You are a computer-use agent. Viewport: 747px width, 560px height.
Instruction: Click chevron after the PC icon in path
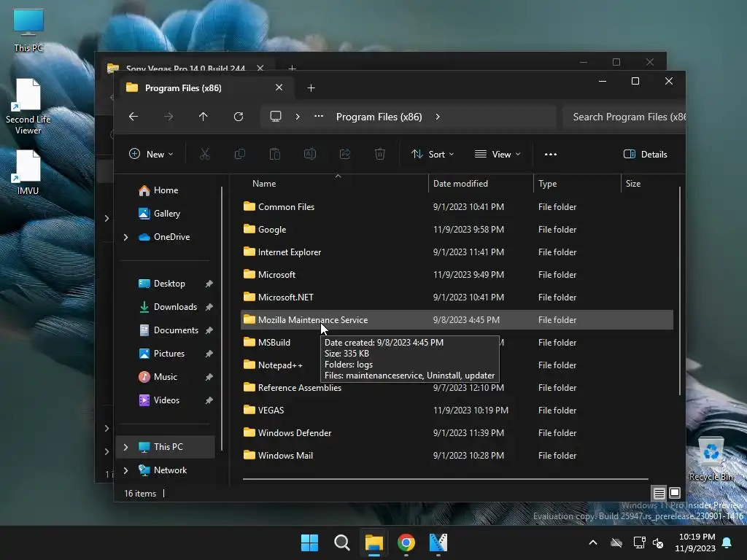tap(298, 117)
